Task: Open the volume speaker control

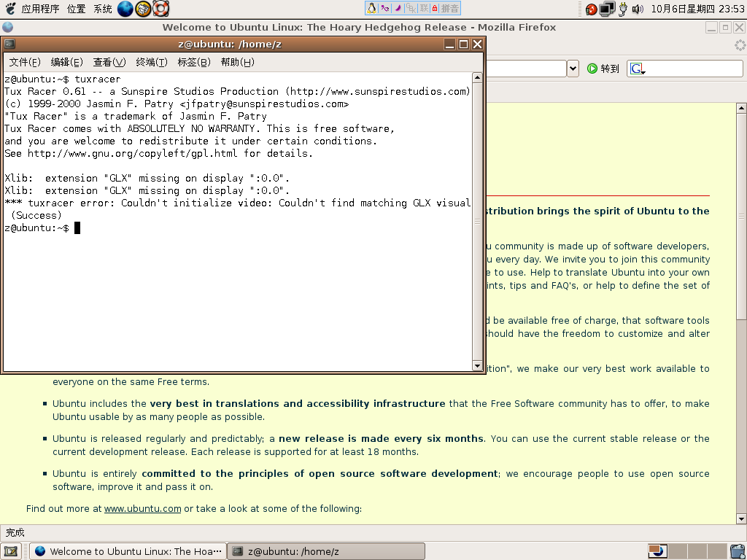Action: (x=638, y=9)
